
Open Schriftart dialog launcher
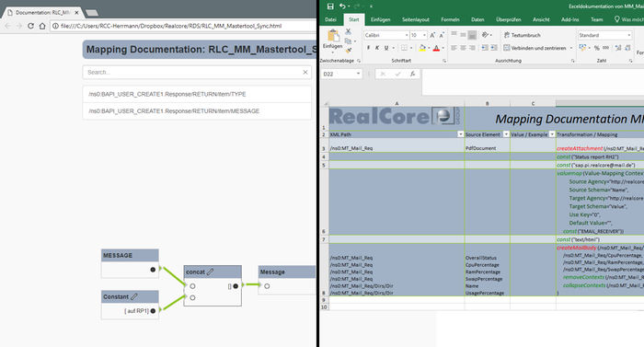click(444, 61)
